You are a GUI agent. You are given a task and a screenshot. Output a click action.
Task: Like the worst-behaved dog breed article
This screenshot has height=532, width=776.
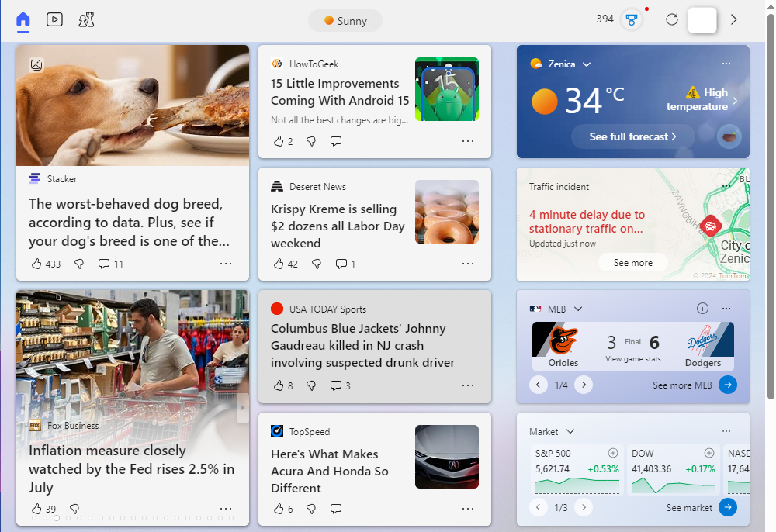[36, 264]
